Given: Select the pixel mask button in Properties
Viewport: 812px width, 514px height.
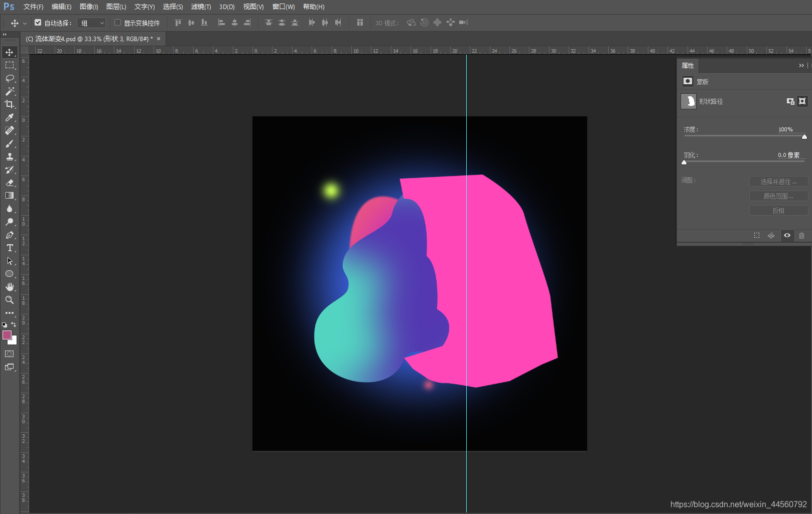Looking at the screenshot, I should [790, 101].
